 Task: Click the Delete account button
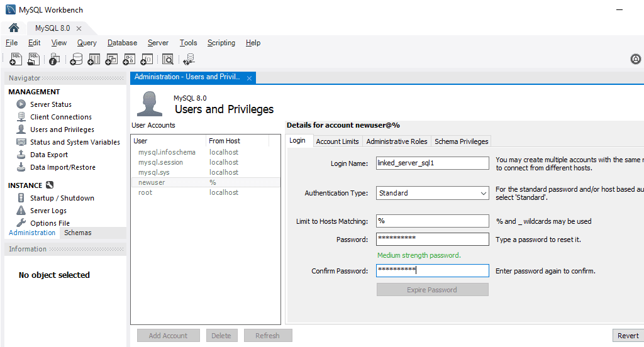point(221,336)
